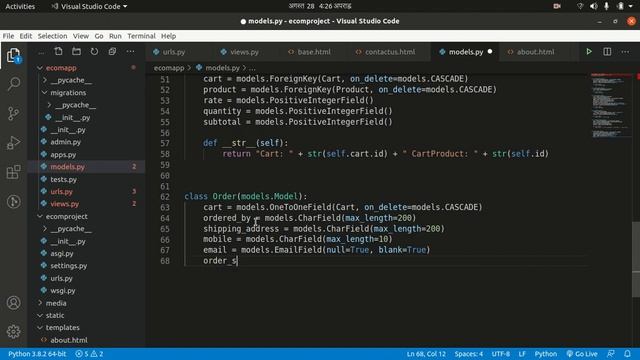Image resolution: width=640 pixels, height=360 pixels.
Task: Refresh the explorer file tree
Action: [94, 51]
